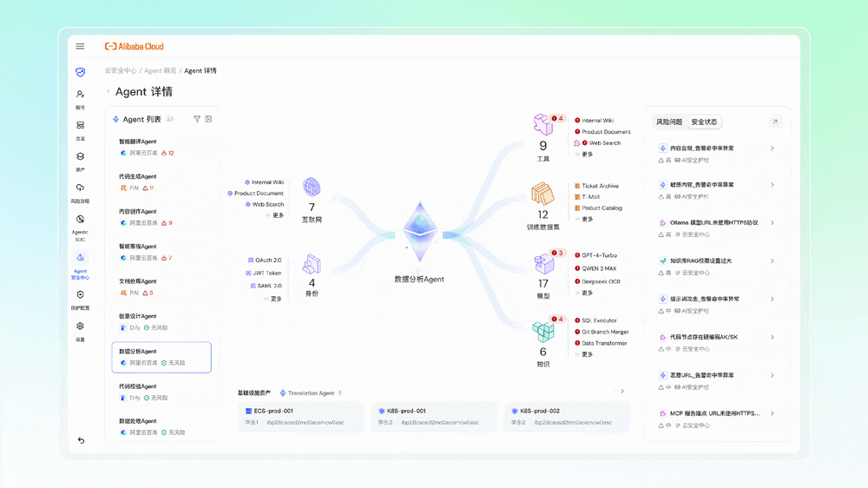Click the Translation Agent label

311,393
